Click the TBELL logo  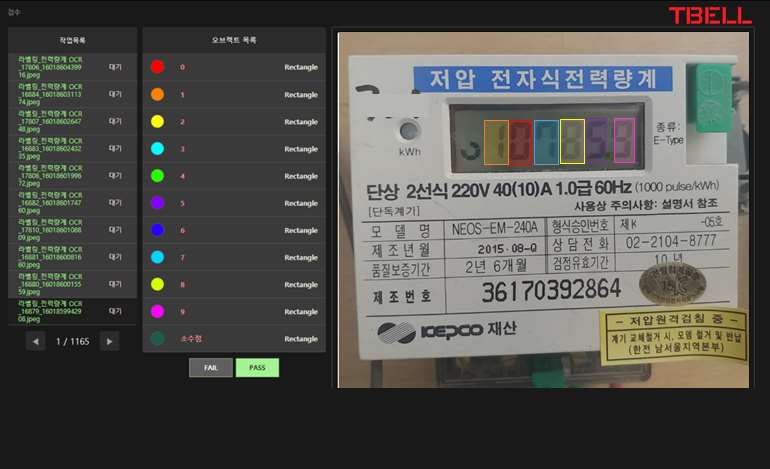[x=710, y=15]
